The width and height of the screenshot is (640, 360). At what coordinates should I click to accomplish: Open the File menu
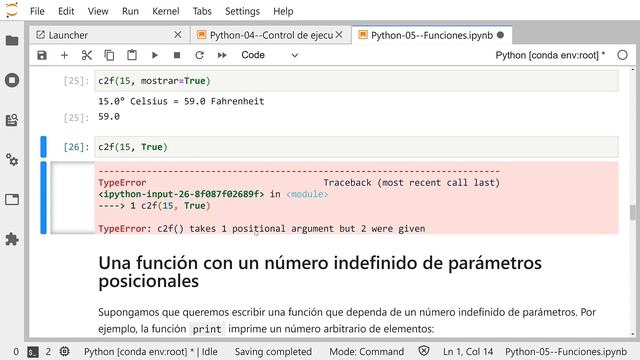(x=37, y=11)
